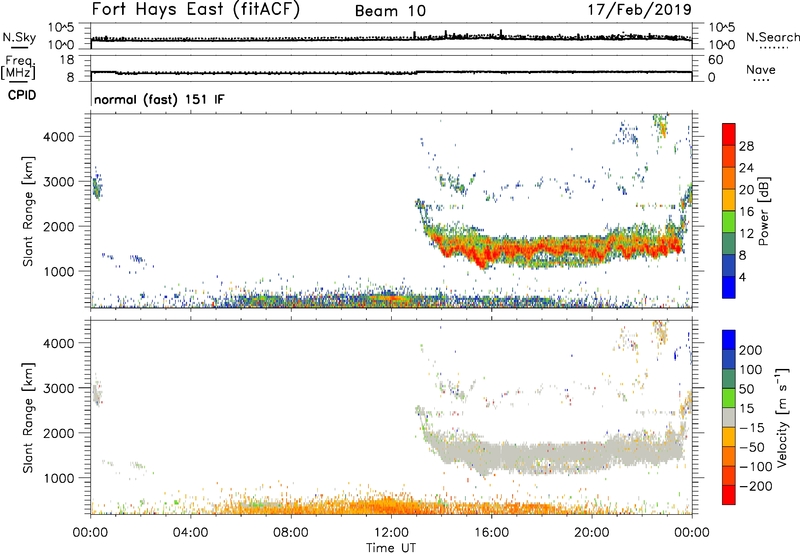800x554 pixels.
Task: Click the 'Slant Range [km]' label of the velocity panel
Action: (28, 418)
